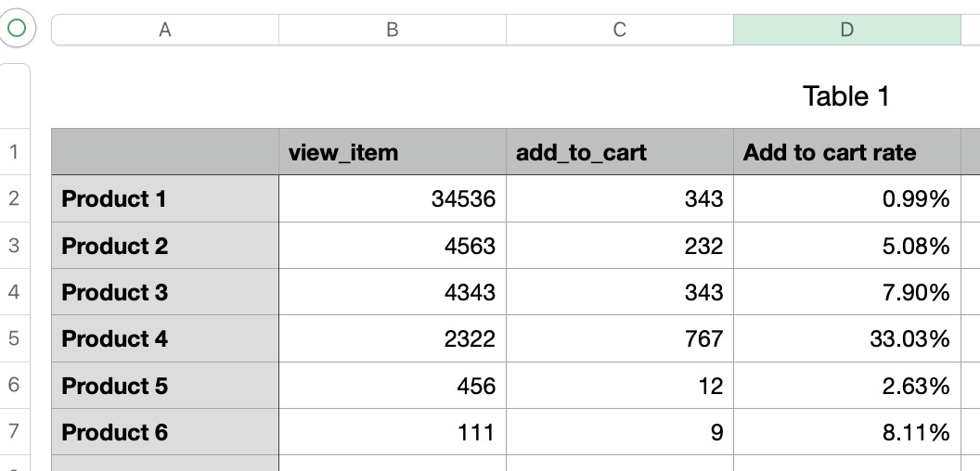Click the Add to cart rate header

847,152
